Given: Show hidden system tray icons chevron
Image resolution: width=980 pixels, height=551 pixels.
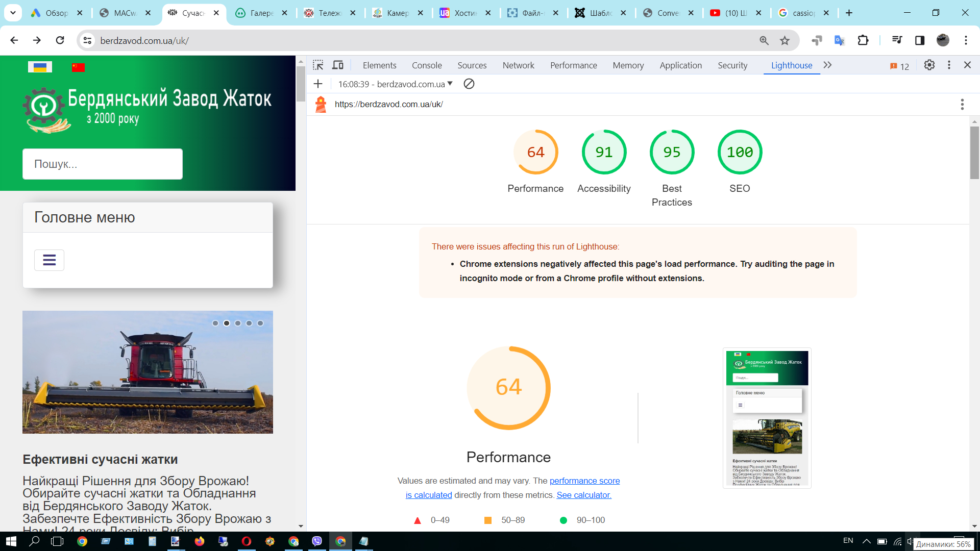Looking at the screenshot, I should coord(866,541).
